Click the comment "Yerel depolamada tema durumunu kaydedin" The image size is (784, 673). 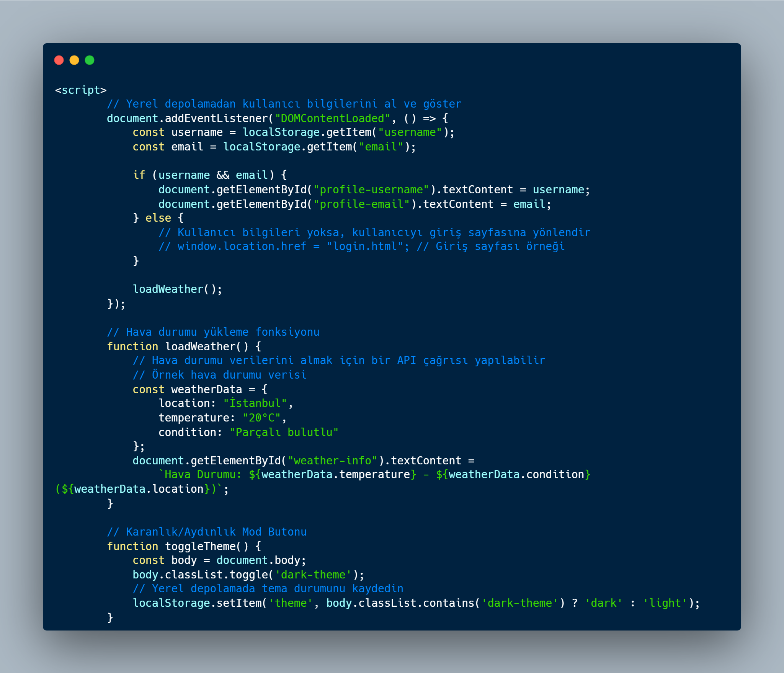268,589
